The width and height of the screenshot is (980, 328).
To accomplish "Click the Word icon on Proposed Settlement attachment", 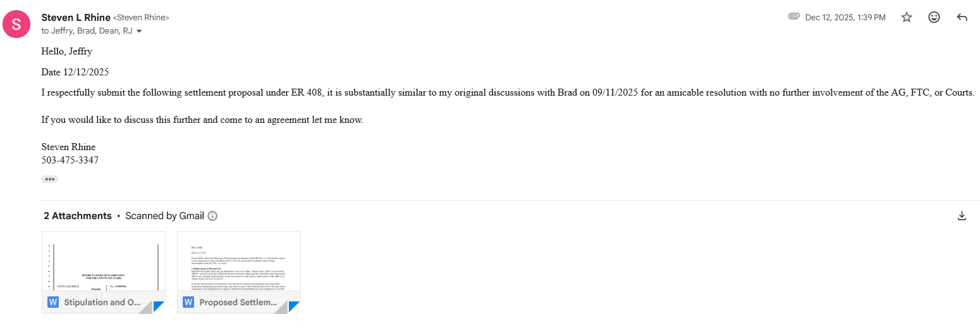I will tap(188, 302).
